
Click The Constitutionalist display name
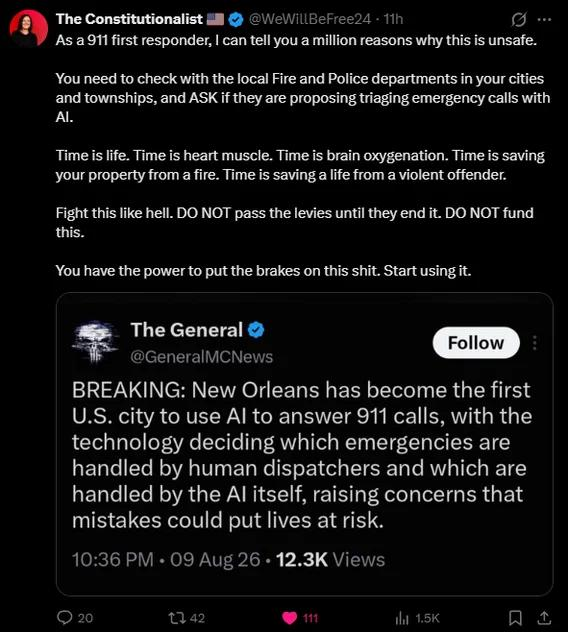pos(129,19)
